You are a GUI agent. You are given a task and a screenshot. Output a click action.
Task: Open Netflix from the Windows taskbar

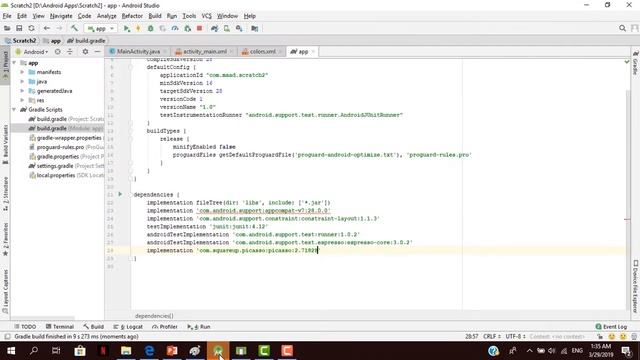point(103,351)
